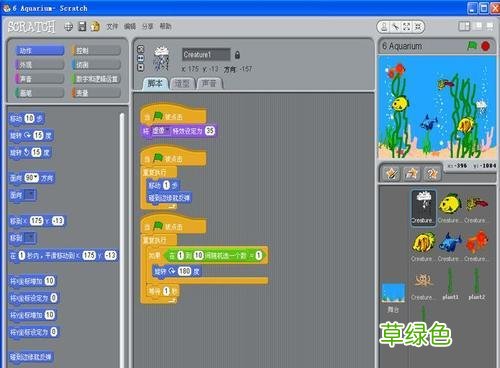Screen dimensions: 500x368
Task: Click the blocks palette vertical scrollbar
Action: pos(122,240)
